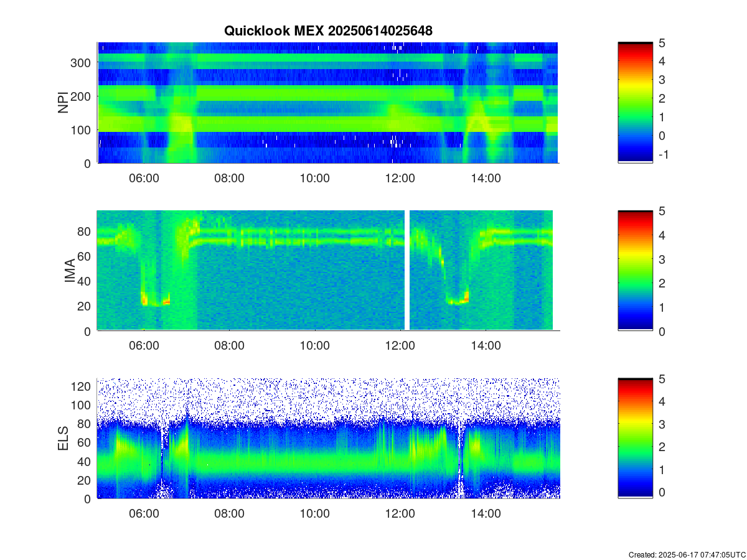Viewport: 747px width, 560px height.
Task: Click the 10:00 time label of NPI plot
Action: pos(315,178)
